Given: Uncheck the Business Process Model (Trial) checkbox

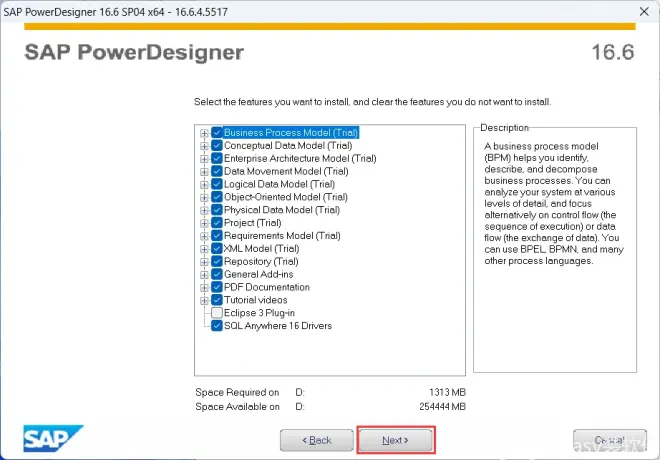Looking at the screenshot, I should (x=217, y=133).
